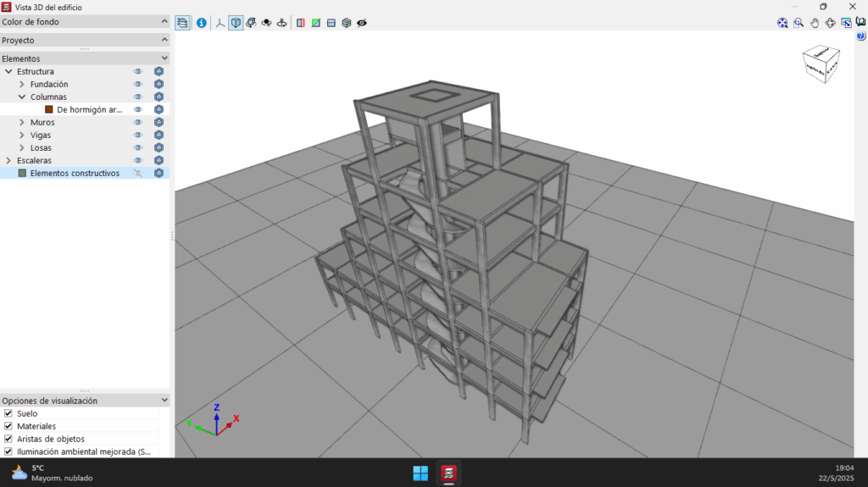Select the Elementos constructivos row label
This screenshot has width=868, height=487.
point(75,174)
